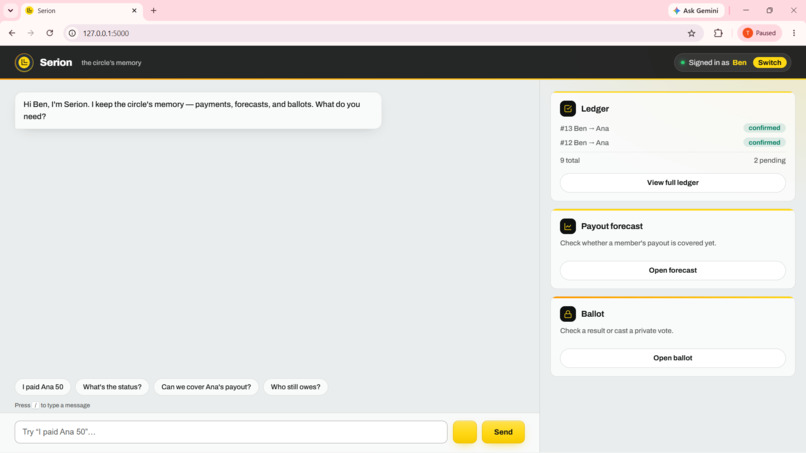Click the site info icon in address bar

(x=72, y=33)
